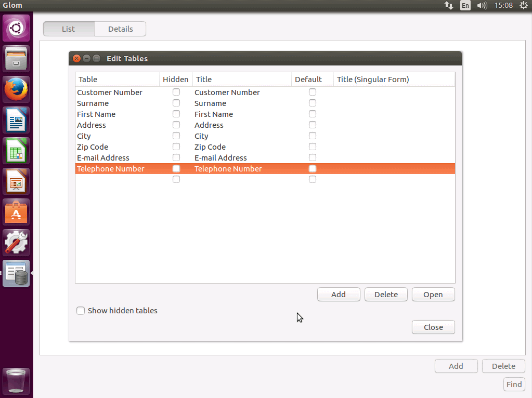This screenshot has width=532, height=398.
Task: Launch LibreOffice Impress from dock
Action: point(16,181)
